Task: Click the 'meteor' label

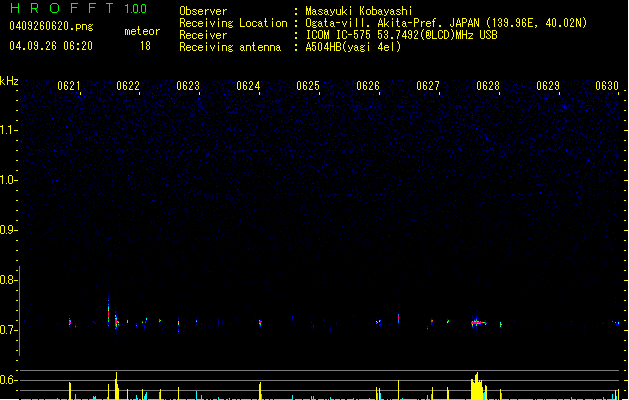Action: coord(142,31)
